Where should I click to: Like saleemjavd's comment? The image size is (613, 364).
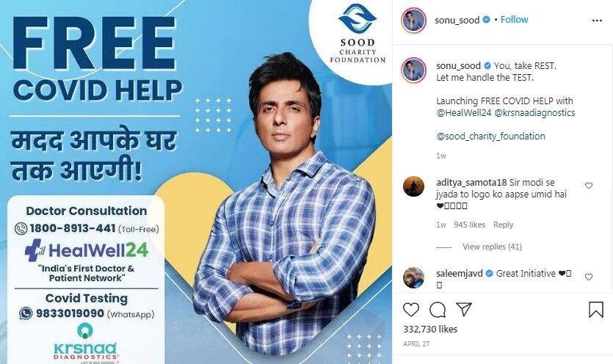click(x=588, y=277)
